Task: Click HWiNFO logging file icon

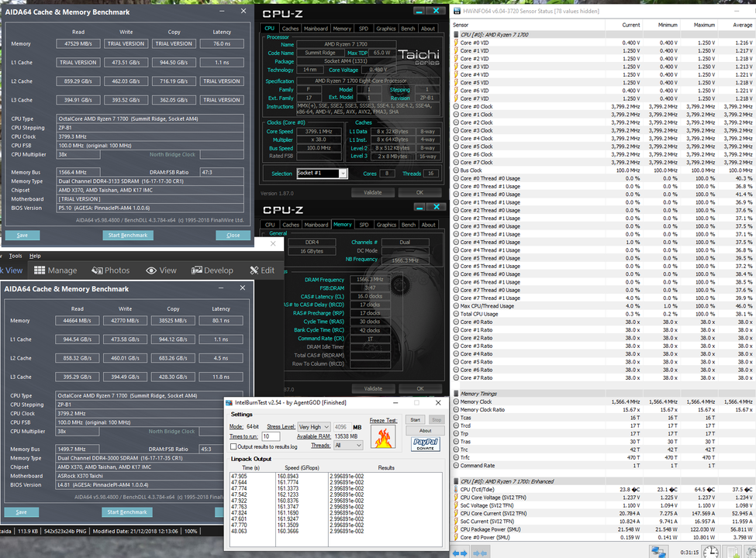Action: (x=733, y=553)
